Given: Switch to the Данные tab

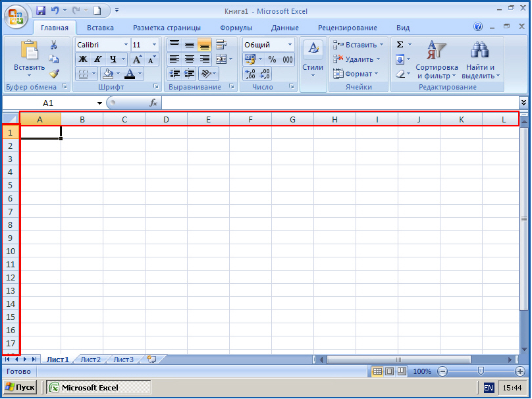Looking at the screenshot, I should coord(284,28).
